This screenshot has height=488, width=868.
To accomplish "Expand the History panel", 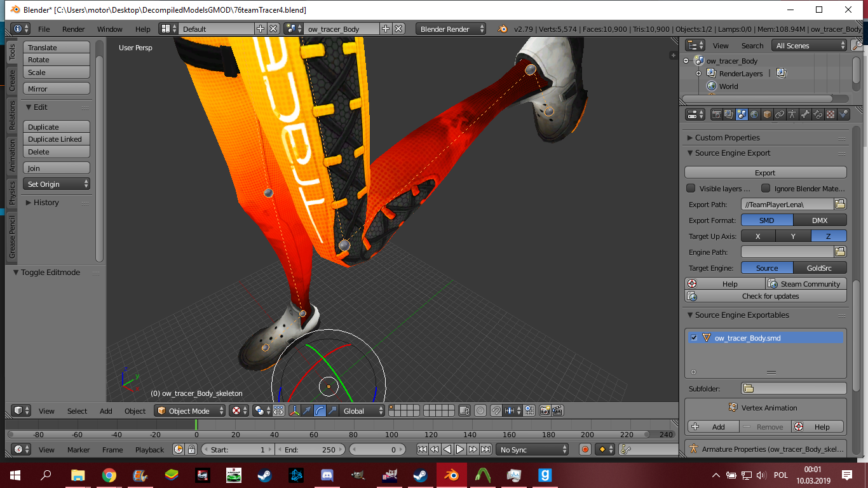I will 29,203.
